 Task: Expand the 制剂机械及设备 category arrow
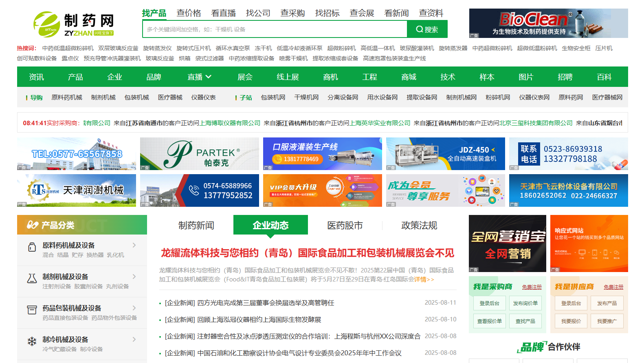[134, 277]
